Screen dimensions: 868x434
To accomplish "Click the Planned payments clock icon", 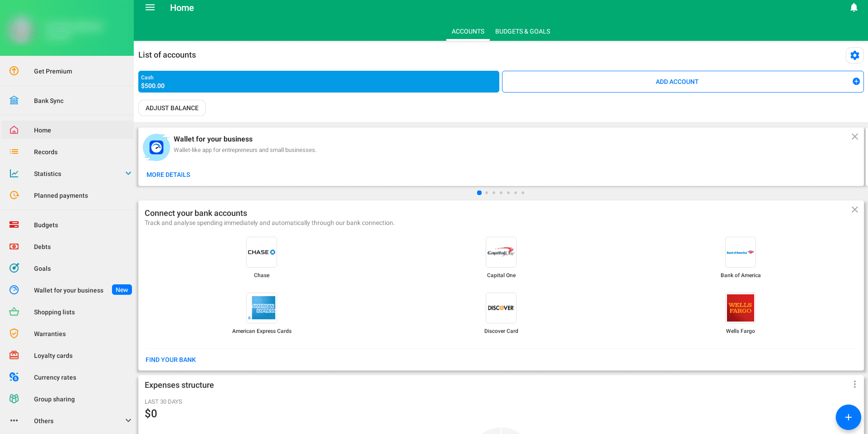I will tap(14, 195).
